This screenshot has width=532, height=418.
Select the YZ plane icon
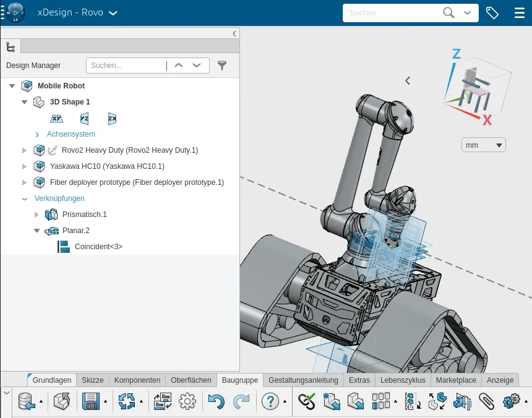tap(84, 118)
